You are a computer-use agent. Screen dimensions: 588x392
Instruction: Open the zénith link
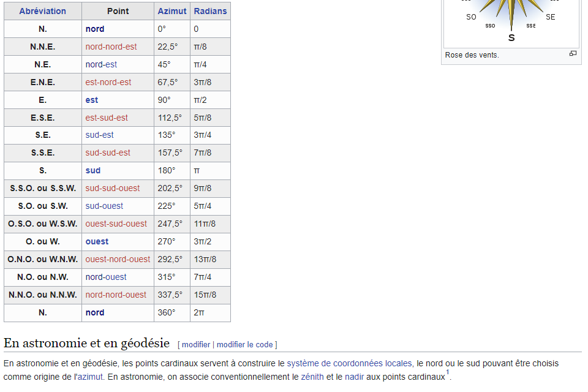pos(312,377)
